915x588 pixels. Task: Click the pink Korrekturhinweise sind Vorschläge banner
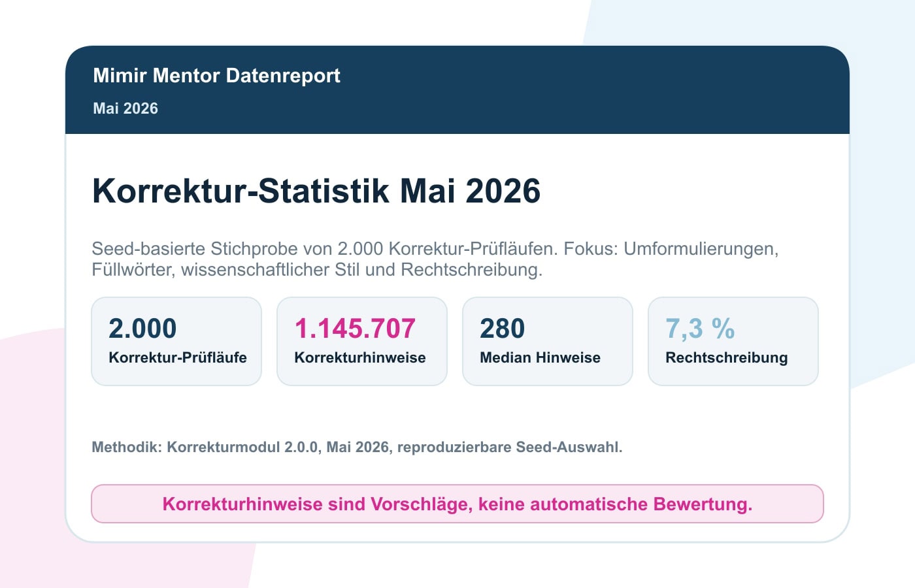(x=457, y=504)
